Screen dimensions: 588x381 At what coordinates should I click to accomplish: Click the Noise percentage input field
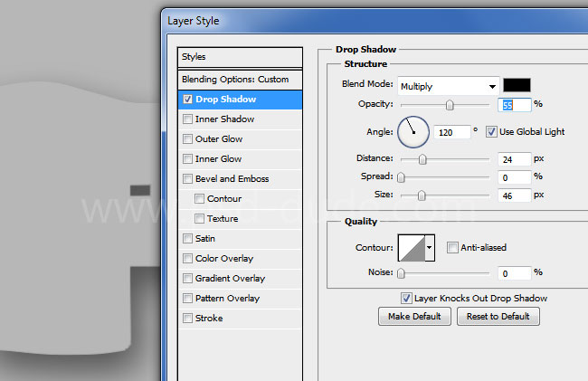(512, 273)
